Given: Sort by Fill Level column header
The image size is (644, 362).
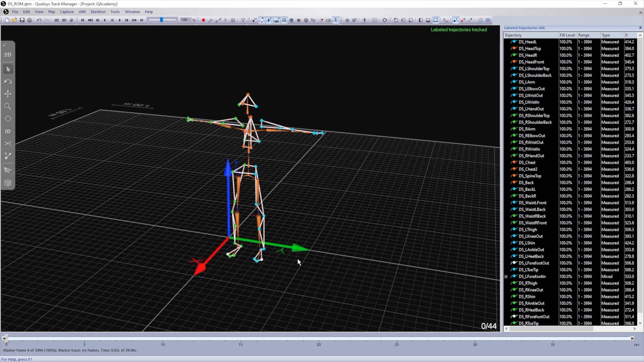Looking at the screenshot, I should [567, 35].
